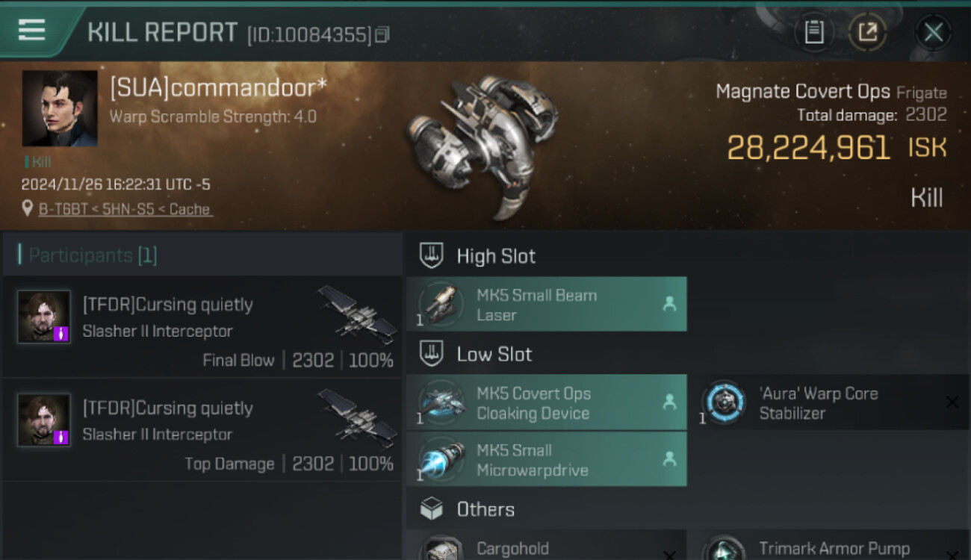The width and height of the screenshot is (971, 560).
Task: Click the High Slot section header
Action: (x=496, y=256)
